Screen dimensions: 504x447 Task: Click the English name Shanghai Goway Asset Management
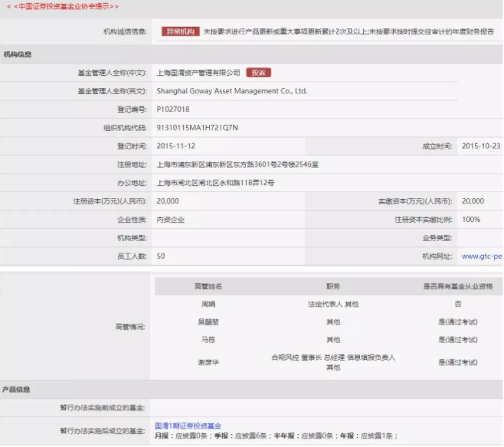(231, 91)
